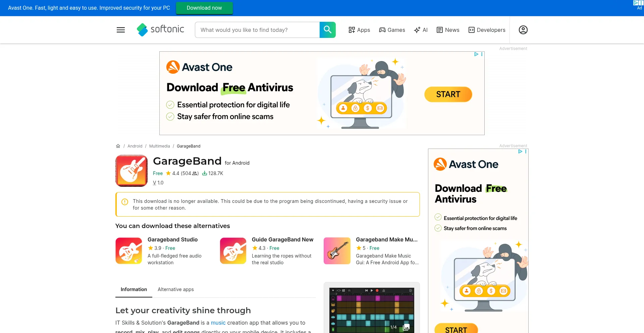
Task: Click the 1/4 screenshot counter
Action: [x=393, y=327]
